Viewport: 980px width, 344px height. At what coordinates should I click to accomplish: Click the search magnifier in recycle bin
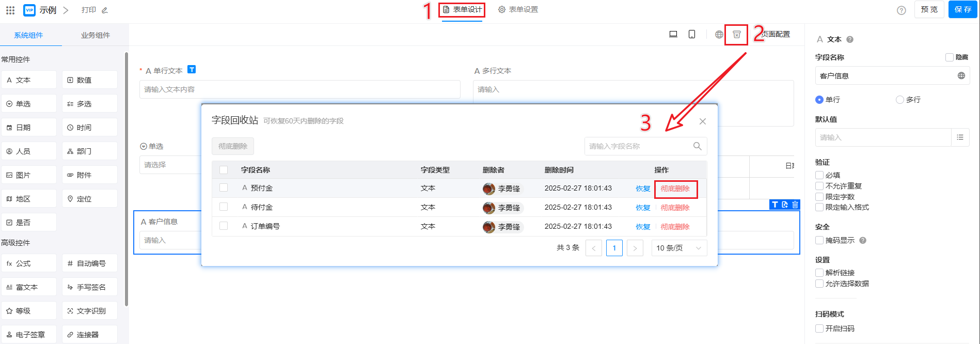(697, 146)
